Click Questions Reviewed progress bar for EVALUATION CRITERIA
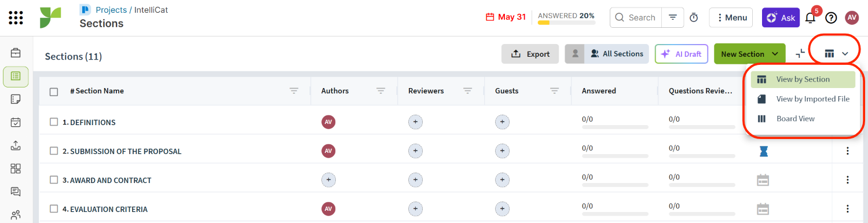 tap(702, 213)
